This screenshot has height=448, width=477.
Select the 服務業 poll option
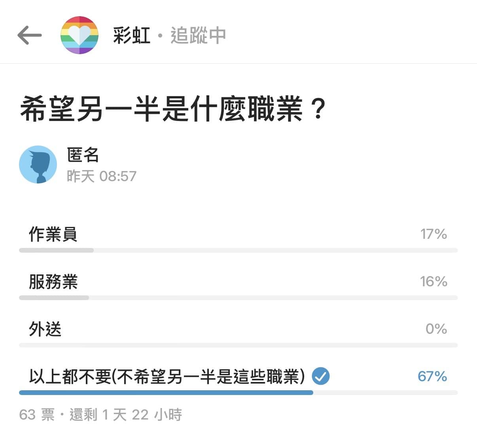click(238, 286)
